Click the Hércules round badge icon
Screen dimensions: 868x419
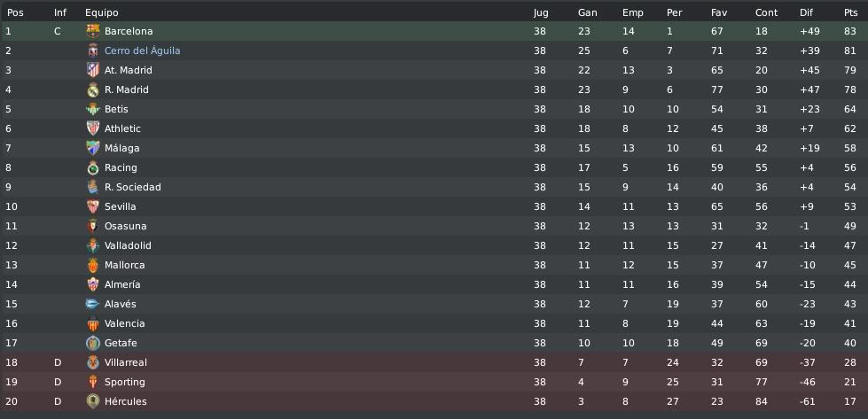[x=93, y=401]
